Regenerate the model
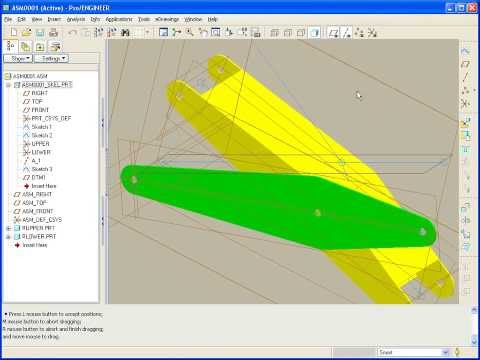Image resolution: width=480 pixels, height=360 pixels. [x=99, y=32]
